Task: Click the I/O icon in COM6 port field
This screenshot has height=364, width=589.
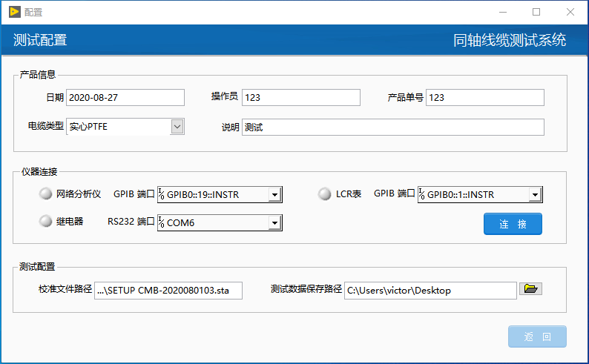Action: [162, 222]
